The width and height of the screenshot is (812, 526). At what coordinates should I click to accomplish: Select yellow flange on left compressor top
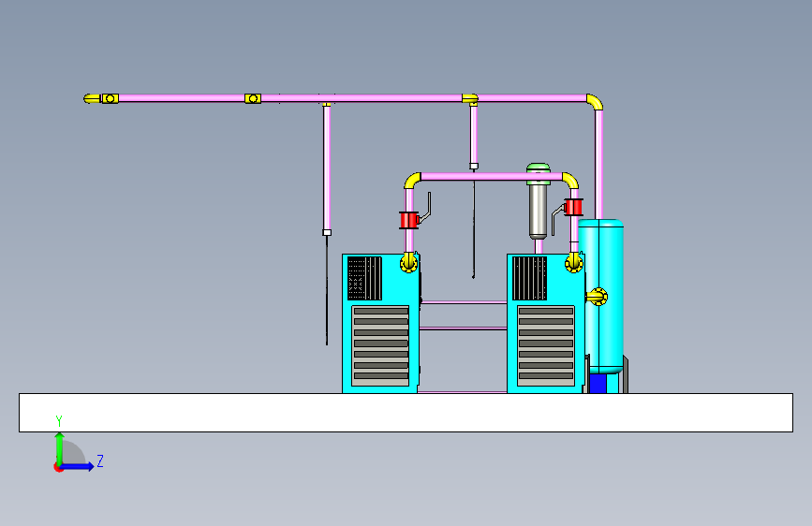[x=408, y=262]
